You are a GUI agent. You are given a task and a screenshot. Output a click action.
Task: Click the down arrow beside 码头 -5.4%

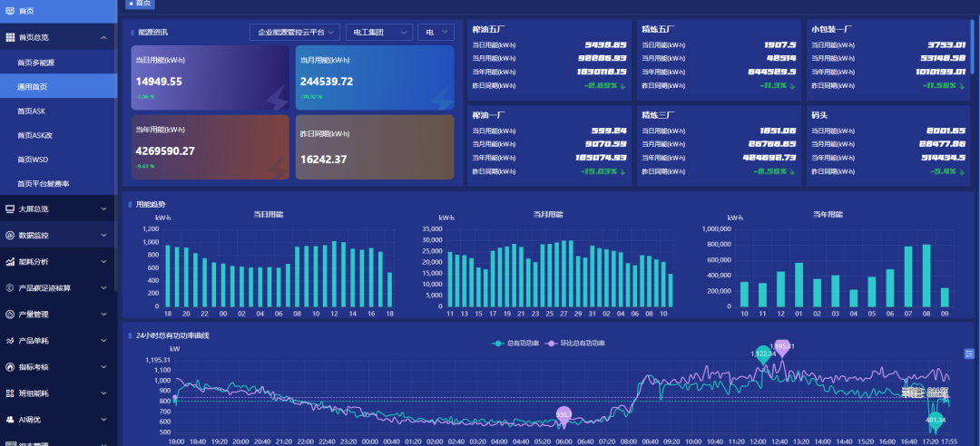click(963, 171)
